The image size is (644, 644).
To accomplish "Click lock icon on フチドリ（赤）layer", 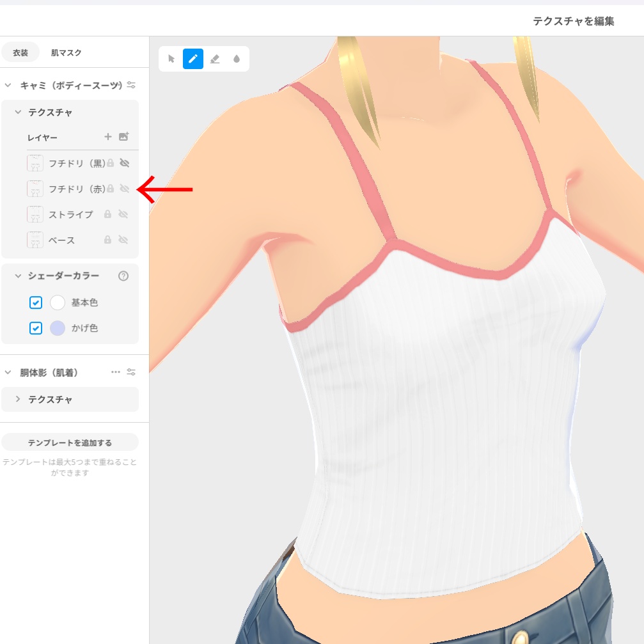I will click(x=110, y=189).
